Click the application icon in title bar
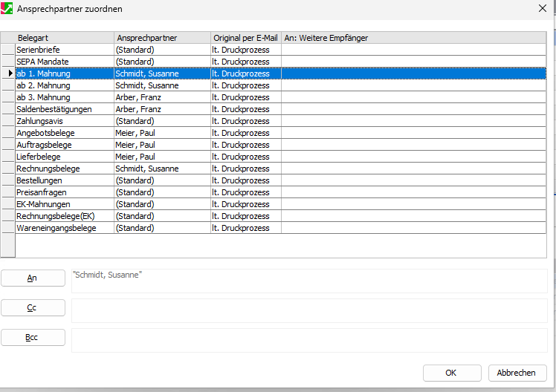 pos(8,9)
